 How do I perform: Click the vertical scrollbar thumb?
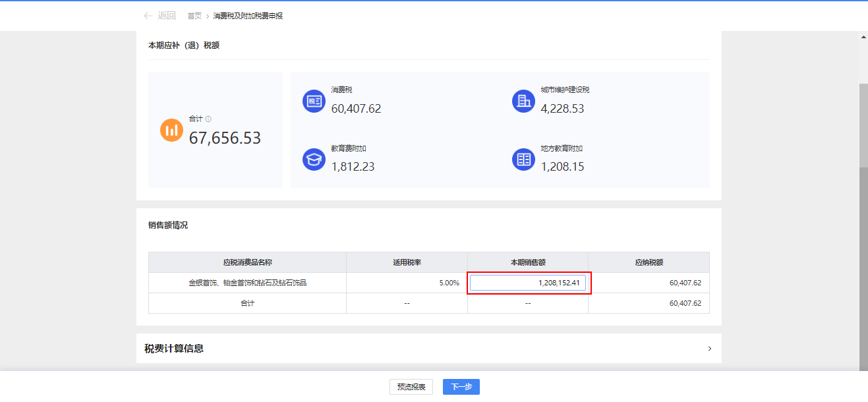863,125
